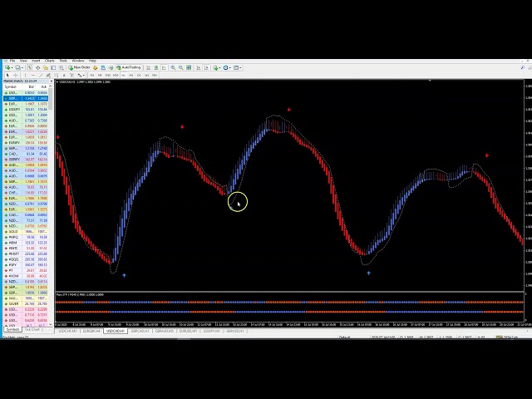Select the crosshair tool in toolbar
This screenshot has width=532, height=399.
[x=14, y=75]
